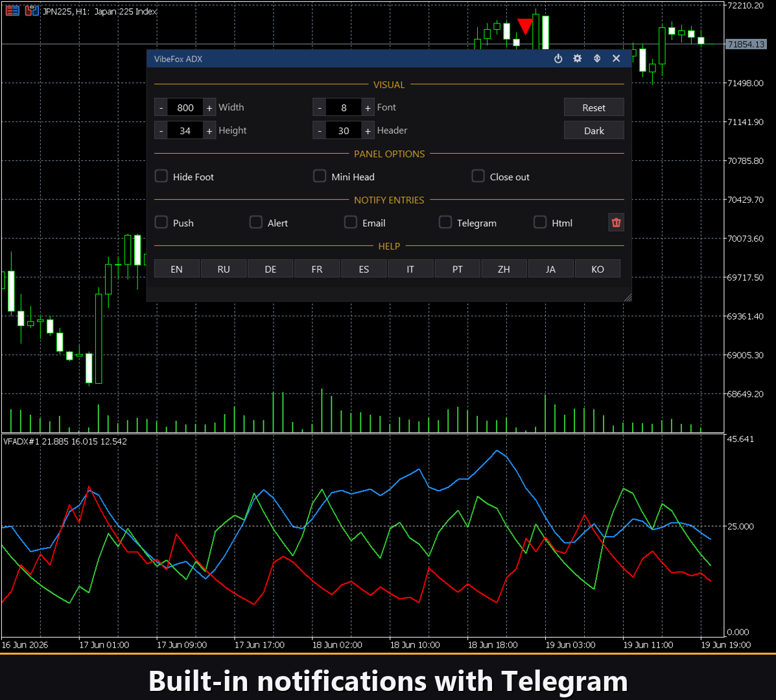Click the Dark theme button
This screenshot has height=700, width=776.
click(594, 130)
